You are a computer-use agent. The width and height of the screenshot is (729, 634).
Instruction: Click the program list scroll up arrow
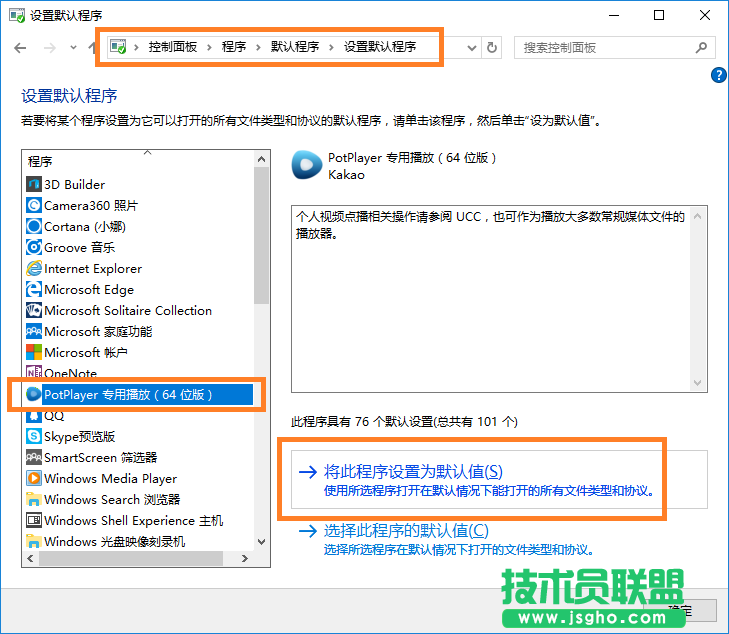coord(261,159)
